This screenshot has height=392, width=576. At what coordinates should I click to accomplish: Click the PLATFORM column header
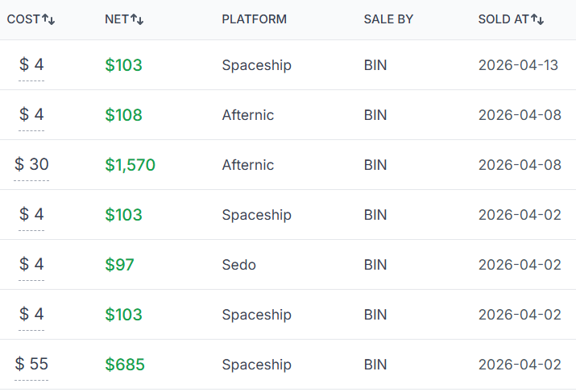[x=254, y=19]
